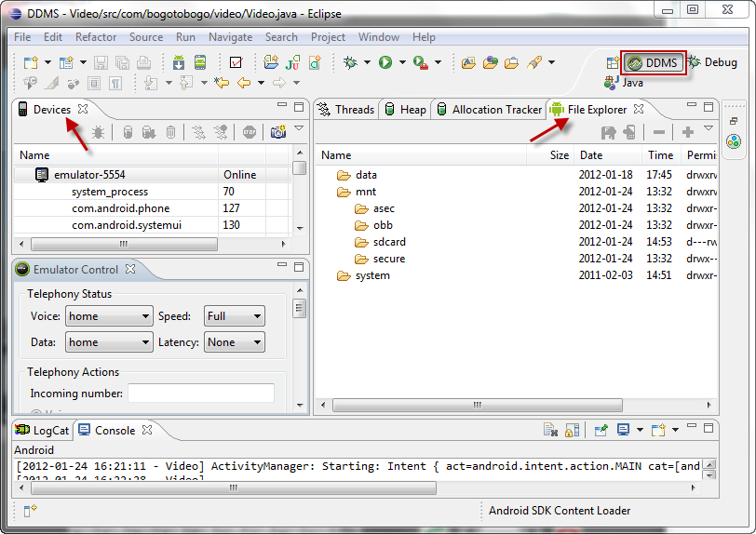Click the Stop Process icon

(250, 132)
